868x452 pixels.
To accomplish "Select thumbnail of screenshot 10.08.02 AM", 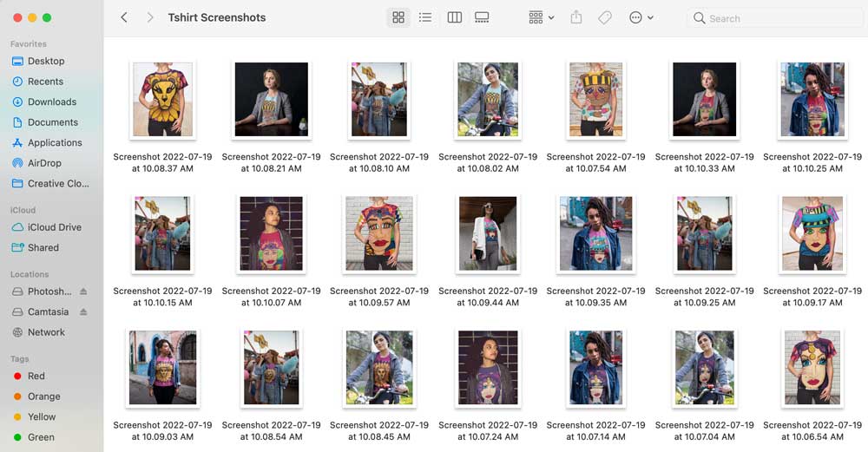I will (x=488, y=100).
